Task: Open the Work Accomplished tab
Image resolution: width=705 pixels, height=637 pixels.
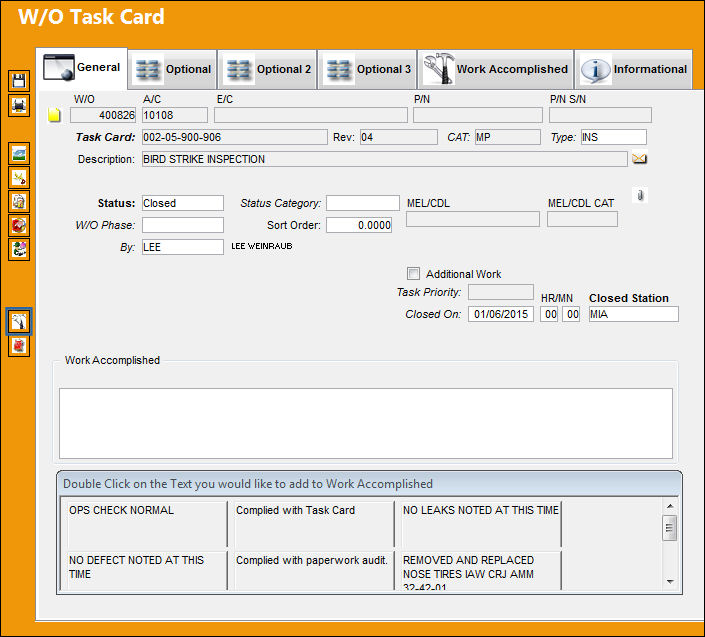Action: [x=495, y=69]
